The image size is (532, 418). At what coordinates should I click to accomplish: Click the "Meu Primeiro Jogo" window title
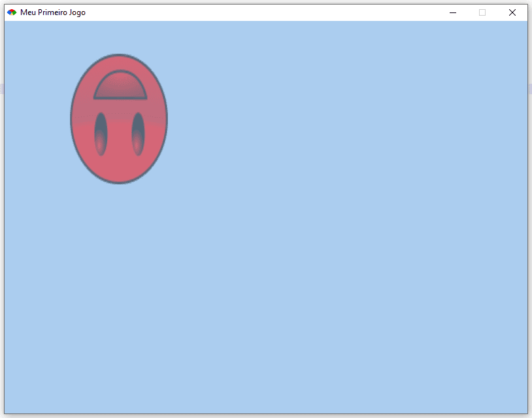[x=53, y=12]
